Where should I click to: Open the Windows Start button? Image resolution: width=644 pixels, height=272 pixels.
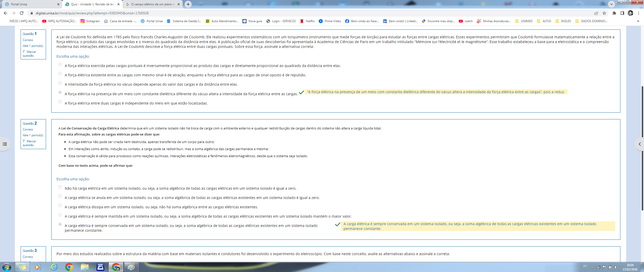click(7, 267)
